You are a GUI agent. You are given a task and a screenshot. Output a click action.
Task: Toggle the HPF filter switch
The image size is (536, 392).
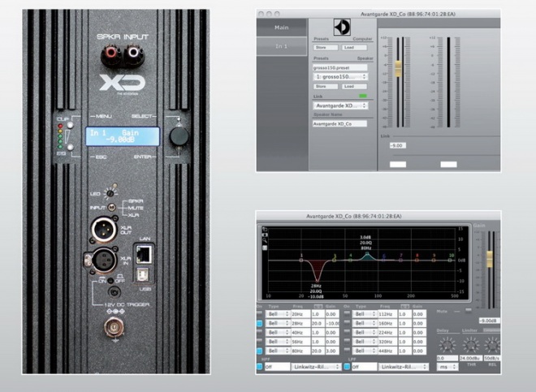pos(259,367)
